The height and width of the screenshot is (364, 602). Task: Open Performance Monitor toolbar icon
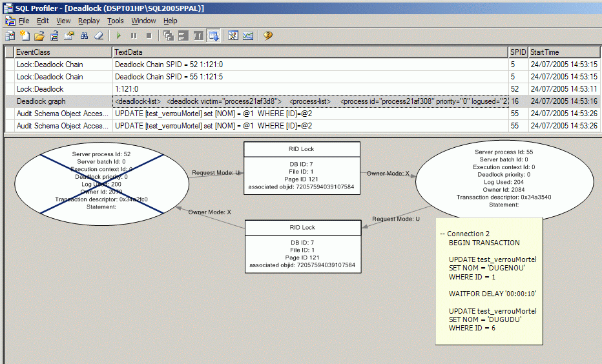tap(248, 35)
